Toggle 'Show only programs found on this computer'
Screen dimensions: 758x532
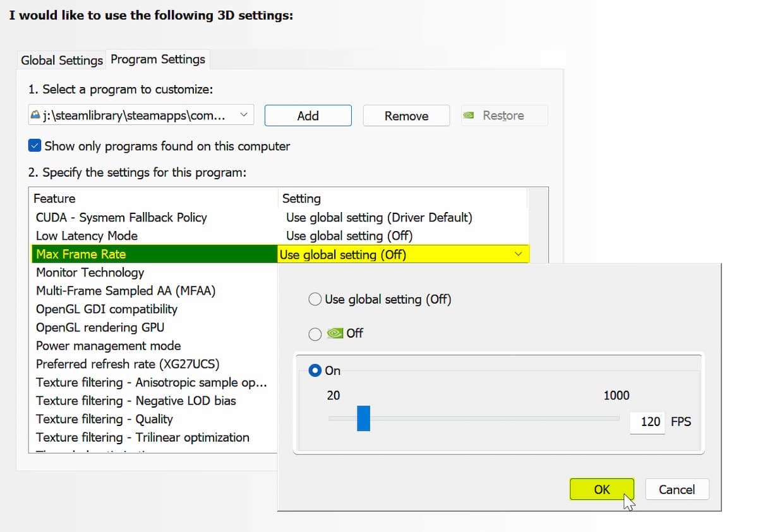pos(35,146)
